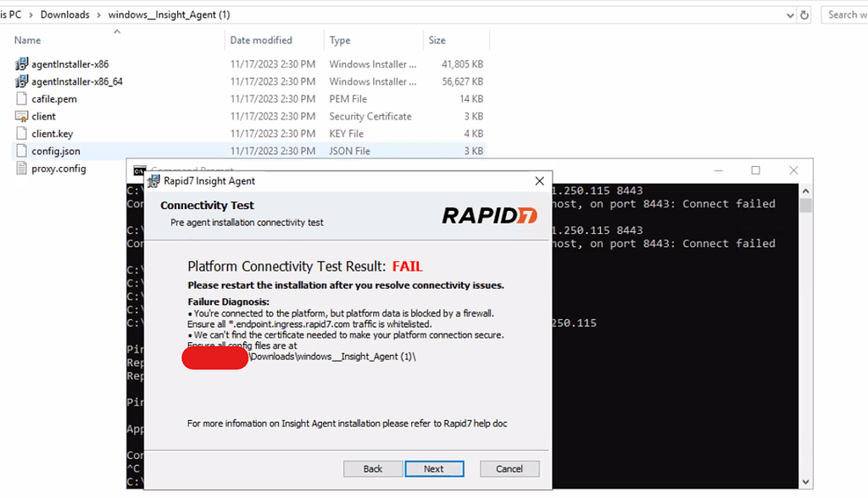Viewport: 868px width, 498px height.
Task: Open the agentInstaller-x86_64 installer package
Action: pyautogui.click(x=20, y=81)
